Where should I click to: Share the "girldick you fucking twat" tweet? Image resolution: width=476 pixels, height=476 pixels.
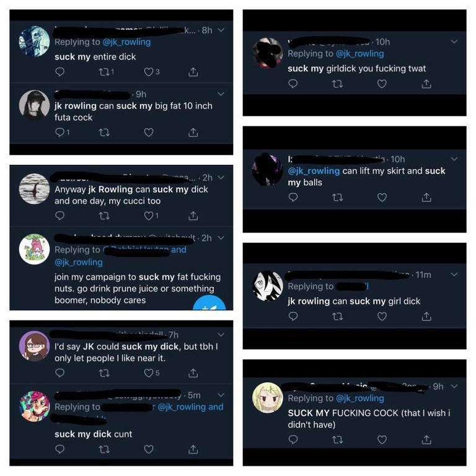pos(426,84)
